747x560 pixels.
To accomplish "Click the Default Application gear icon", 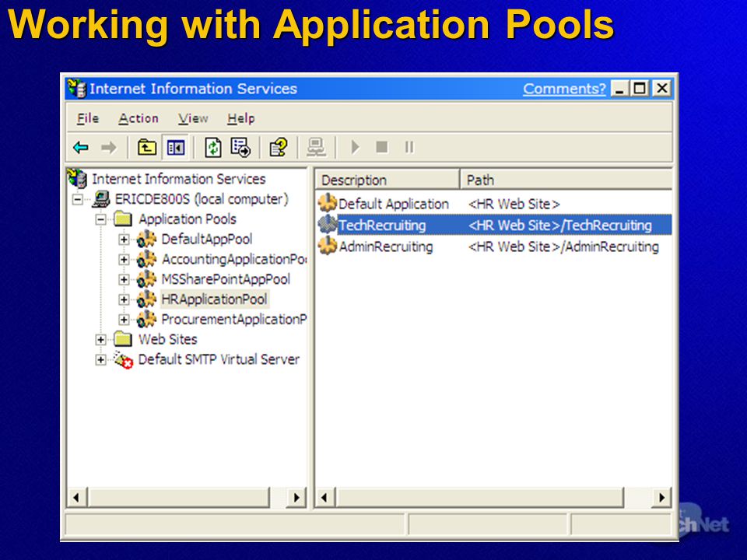I will [328, 203].
